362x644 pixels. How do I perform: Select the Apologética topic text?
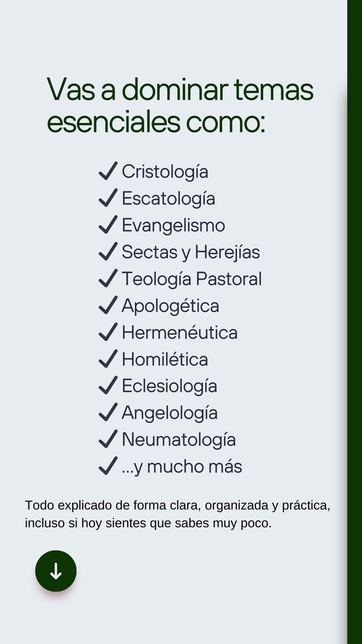tap(170, 306)
